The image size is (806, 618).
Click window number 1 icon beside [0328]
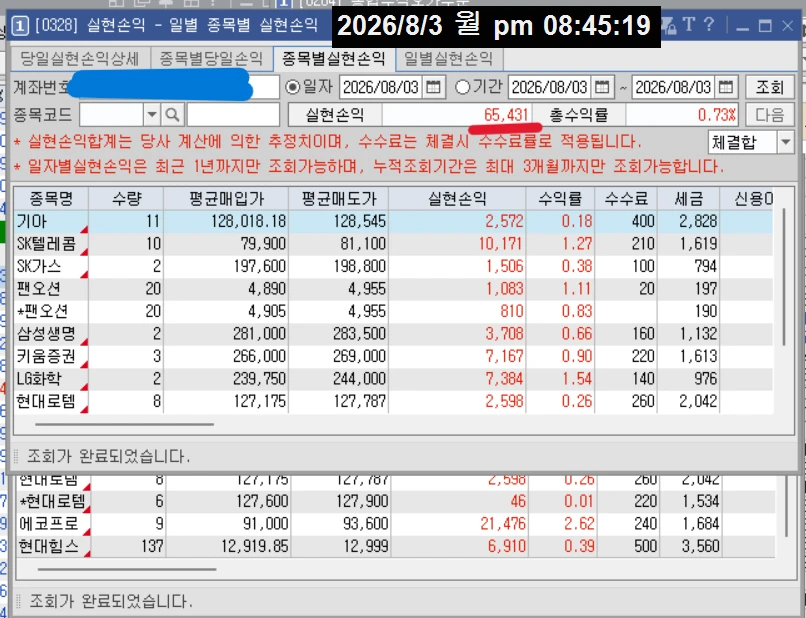tap(20, 25)
